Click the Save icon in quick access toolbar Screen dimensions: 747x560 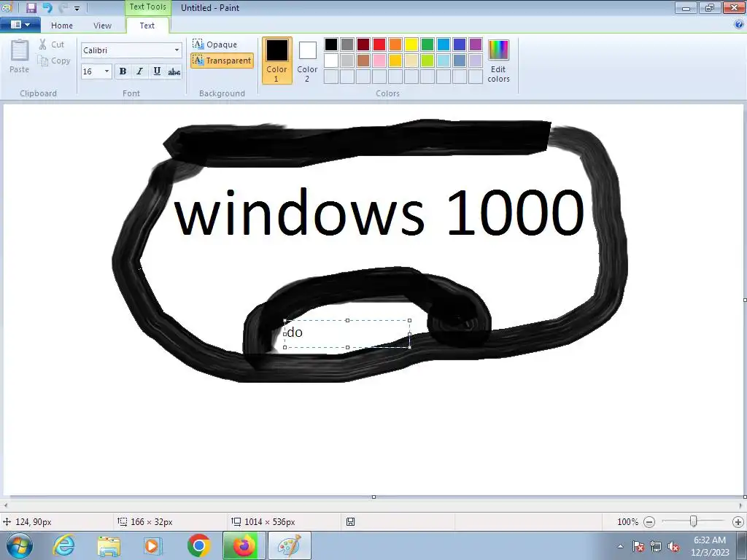31,7
